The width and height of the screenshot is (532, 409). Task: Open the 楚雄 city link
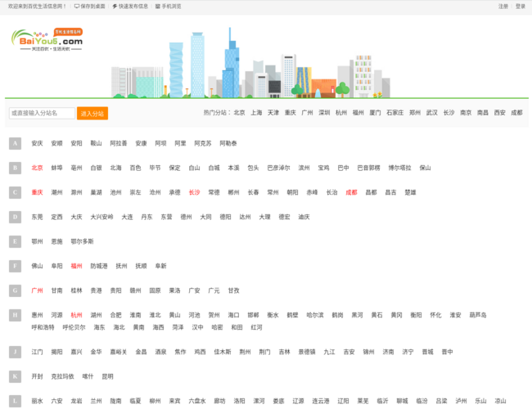point(410,192)
